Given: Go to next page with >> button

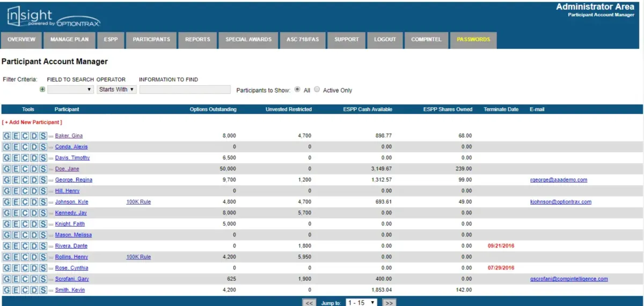Looking at the screenshot, I should pos(390,303).
